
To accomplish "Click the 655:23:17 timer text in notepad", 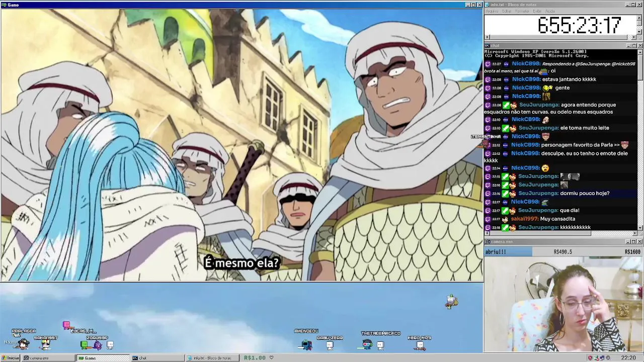I will click(x=579, y=25).
